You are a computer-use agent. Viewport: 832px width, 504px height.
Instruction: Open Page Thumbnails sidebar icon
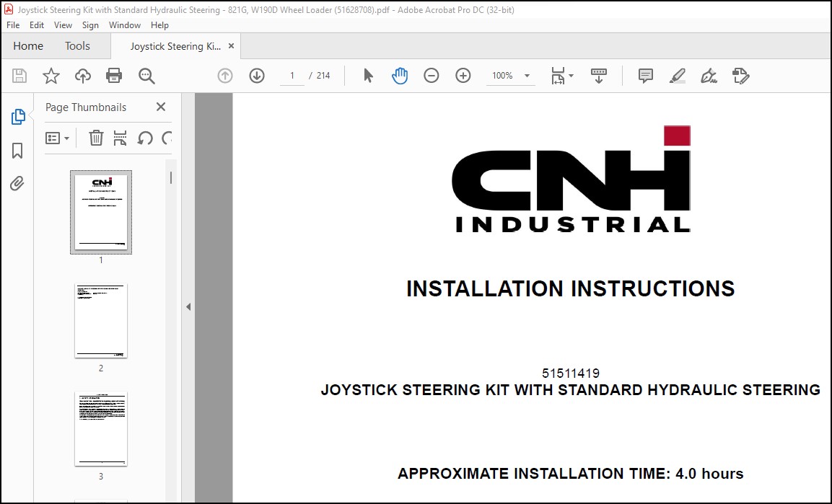(17, 117)
